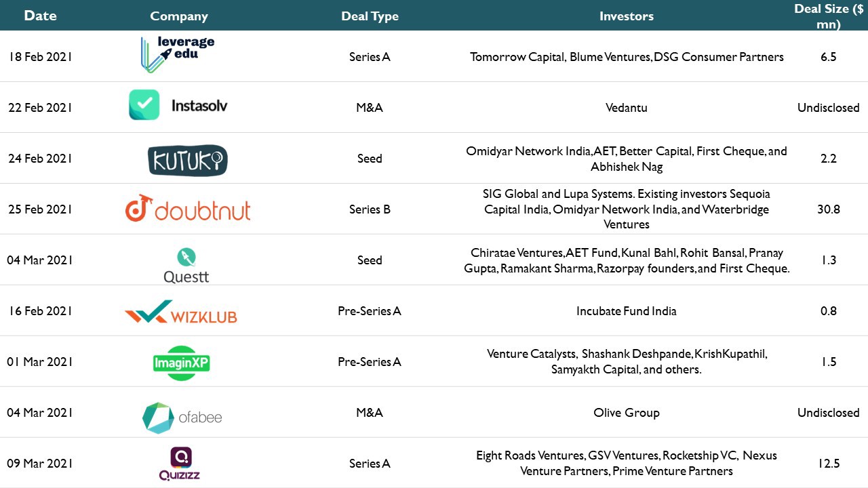Open the doubtnut logo
868x488 pixels.
click(x=188, y=208)
